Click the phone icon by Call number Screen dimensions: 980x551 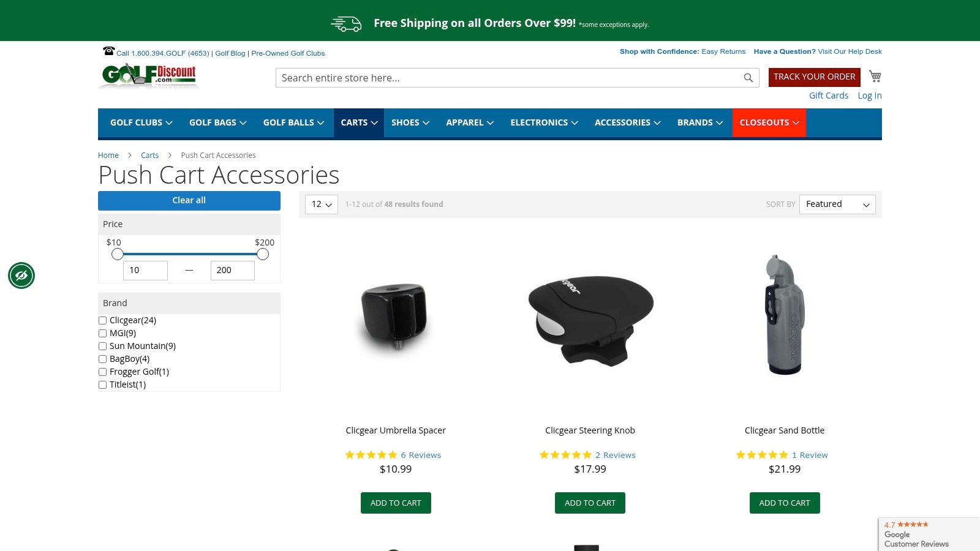coord(109,51)
